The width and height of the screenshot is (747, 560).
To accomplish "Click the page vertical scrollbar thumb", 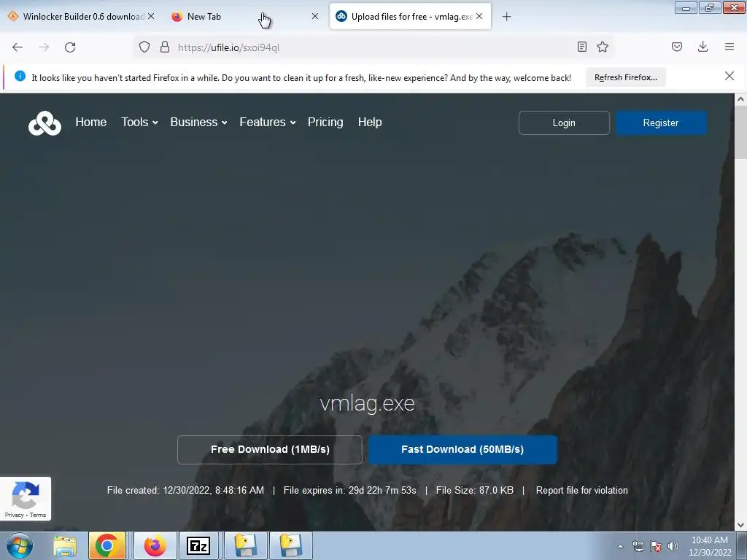I will (740, 133).
